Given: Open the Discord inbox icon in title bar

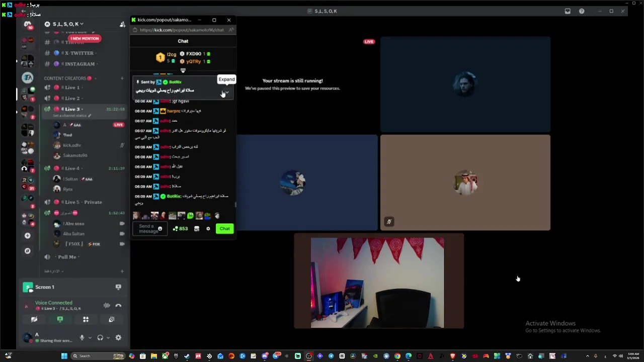Looking at the screenshot, I should click(x=568, y=11).
